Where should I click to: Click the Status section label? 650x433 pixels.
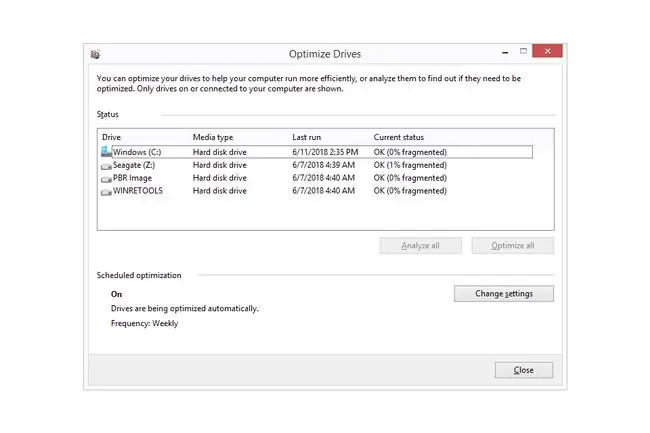107,114
